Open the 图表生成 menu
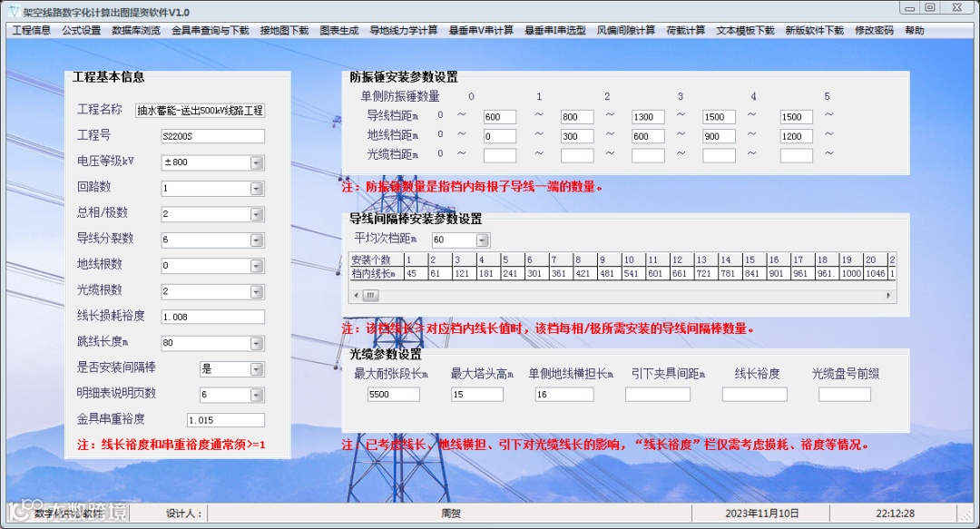 tap(339, 30)
